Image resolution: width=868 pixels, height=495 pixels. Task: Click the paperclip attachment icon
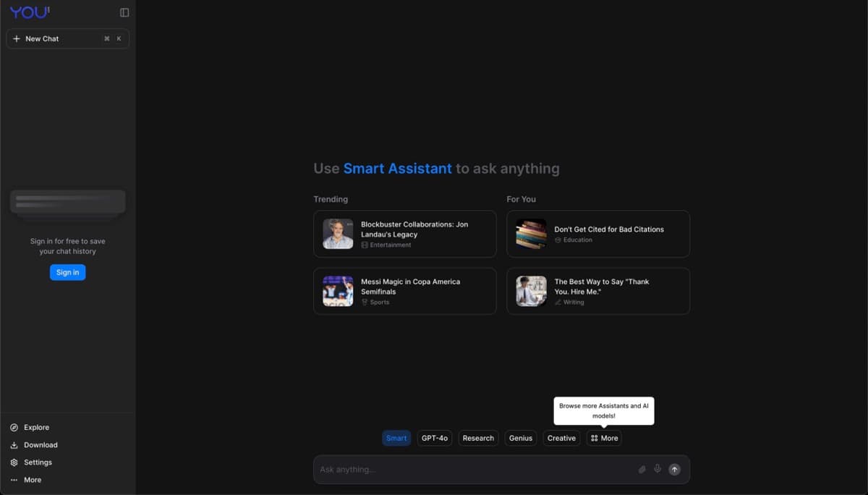(x=642, y=469)
